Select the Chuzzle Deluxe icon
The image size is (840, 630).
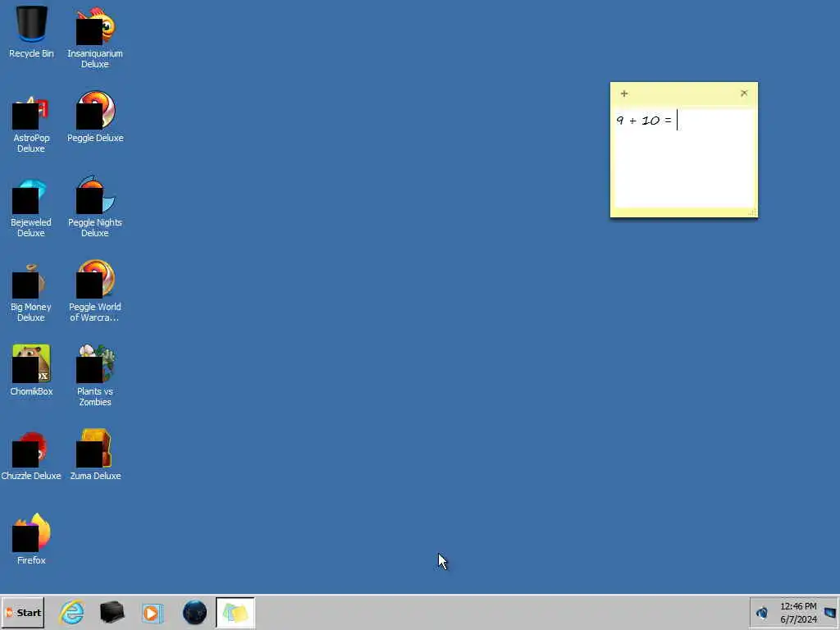click(x=31, y=455)
